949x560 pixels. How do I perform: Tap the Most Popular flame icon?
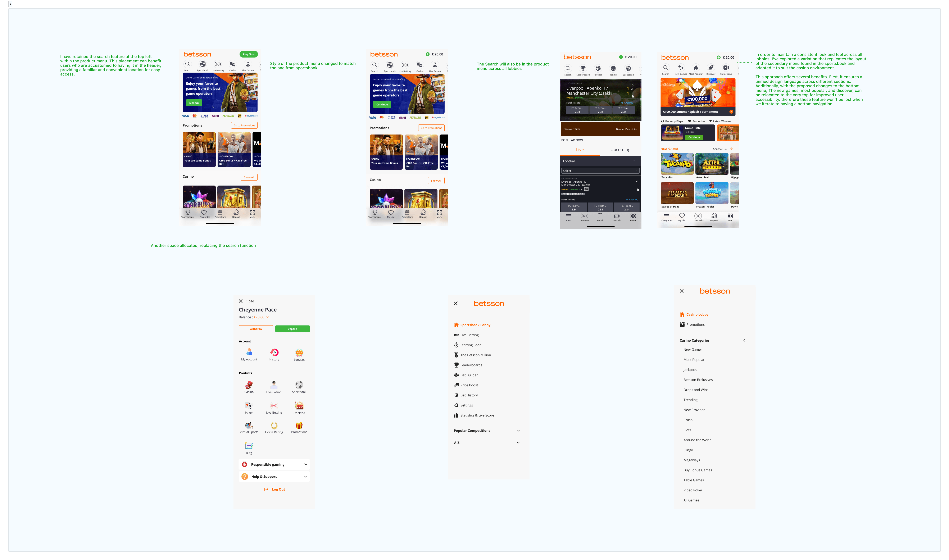(695, 68)
